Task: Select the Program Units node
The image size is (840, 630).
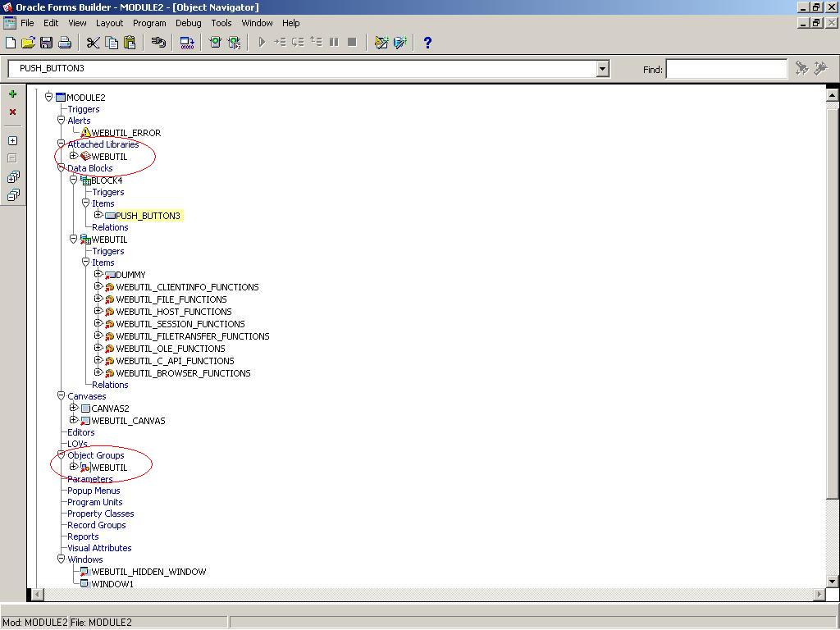Action: tap(95, 502)
